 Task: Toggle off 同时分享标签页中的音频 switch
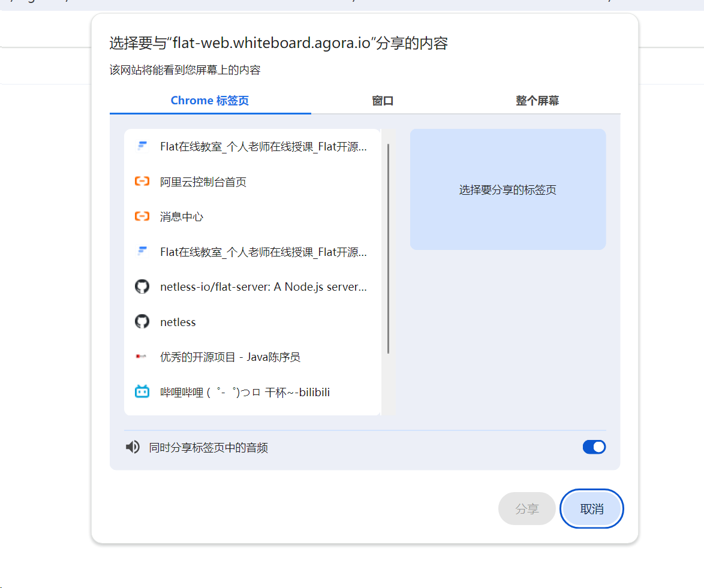point(594,447)
